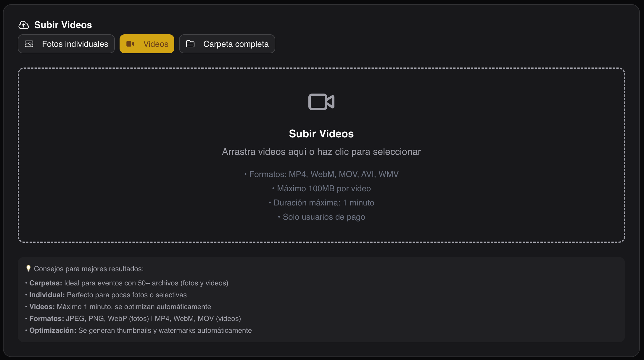Switch to the Fotos individuales tab
The image size is (644, 360).
coord(75,44)
